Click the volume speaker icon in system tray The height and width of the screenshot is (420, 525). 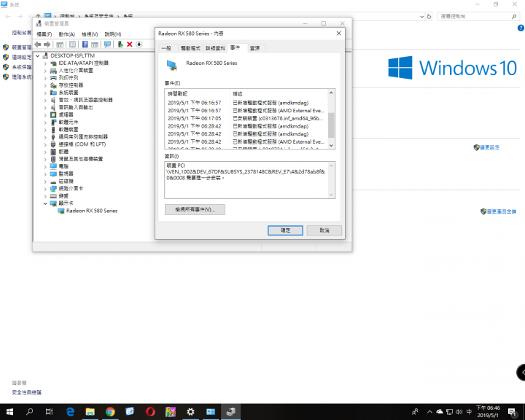[459, 412]
